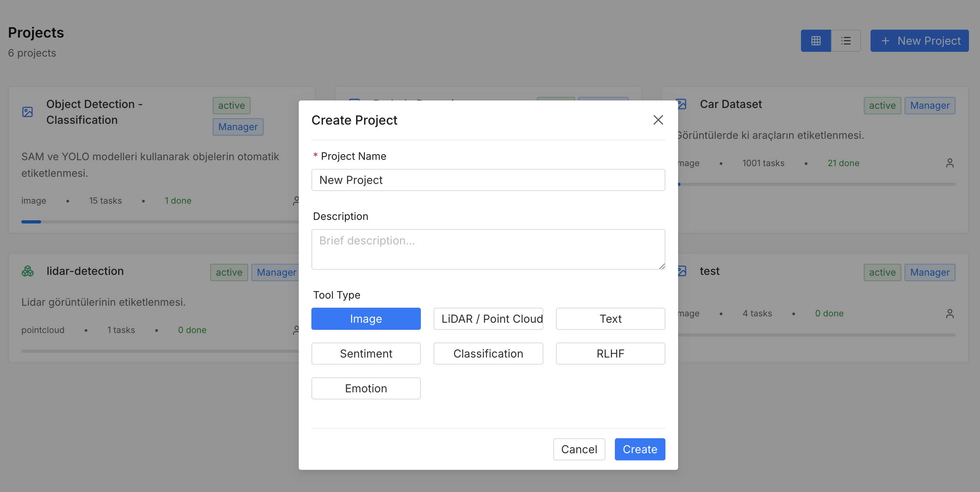Click the user icon on test card
Image resolution: width=980 pixels, height=492 pixels.
pyautogui.click(x=950, y=314)
